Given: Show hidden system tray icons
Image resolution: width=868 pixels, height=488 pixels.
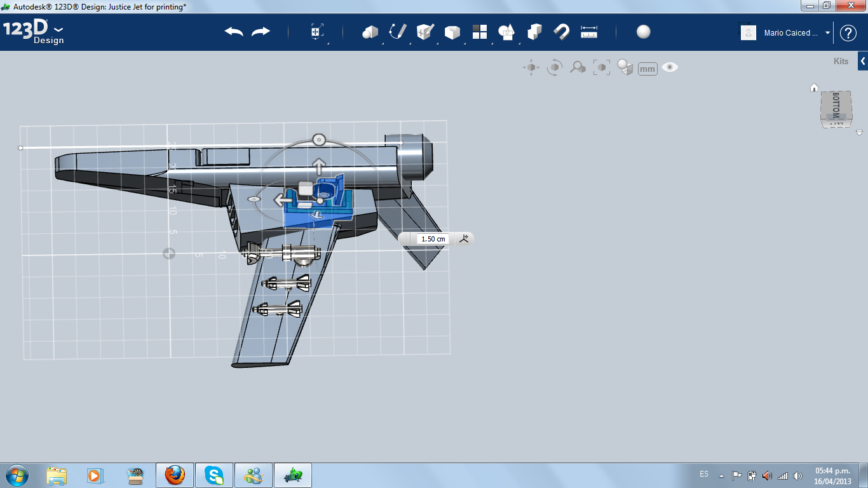Looking at the screenshot, I should 721,475.
